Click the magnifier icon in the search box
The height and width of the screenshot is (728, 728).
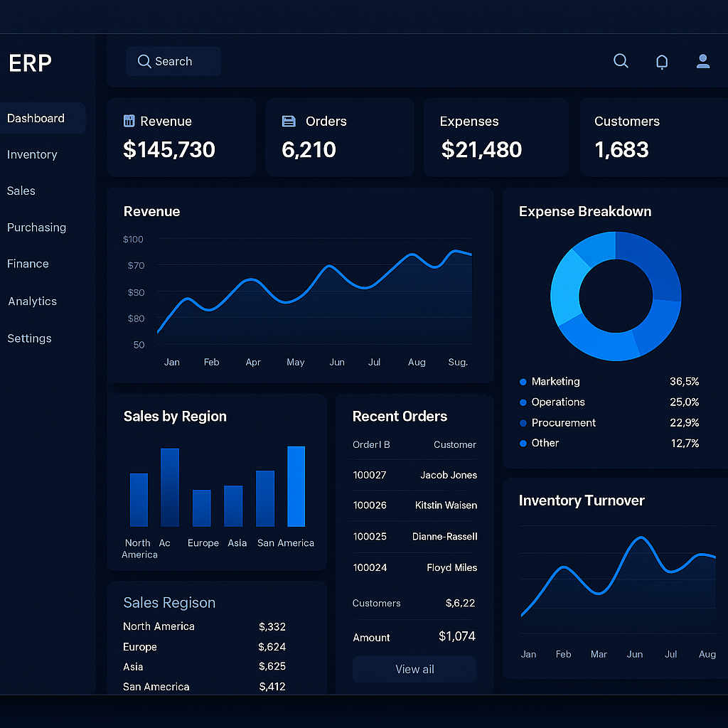click(144, 62)
